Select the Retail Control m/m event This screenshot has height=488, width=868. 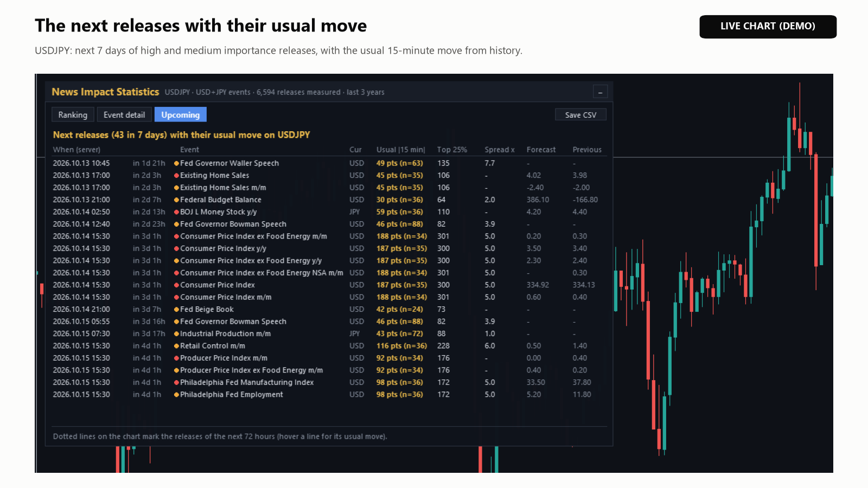point(213,346)
